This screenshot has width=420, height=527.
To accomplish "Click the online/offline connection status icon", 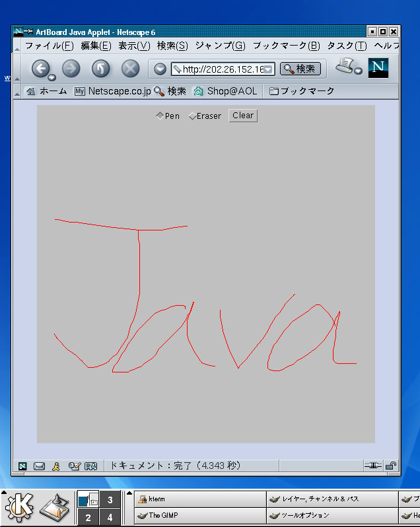I will [x=373, y=466].
